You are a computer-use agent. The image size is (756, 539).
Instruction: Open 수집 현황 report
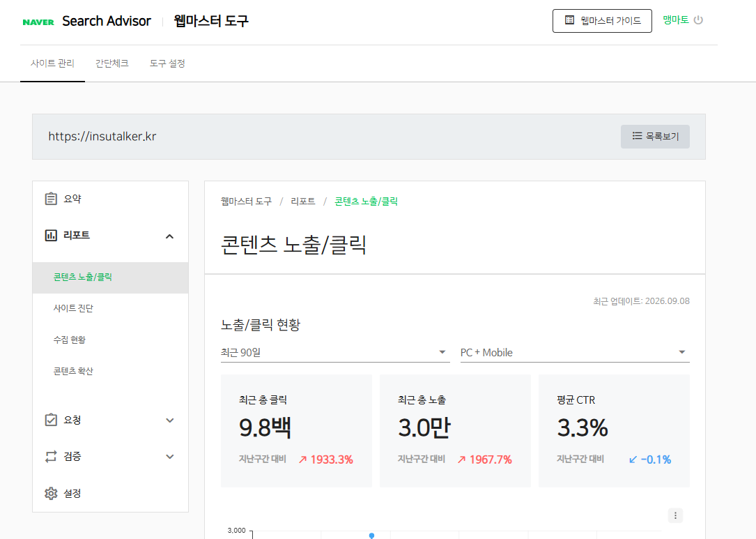point(70,340)
